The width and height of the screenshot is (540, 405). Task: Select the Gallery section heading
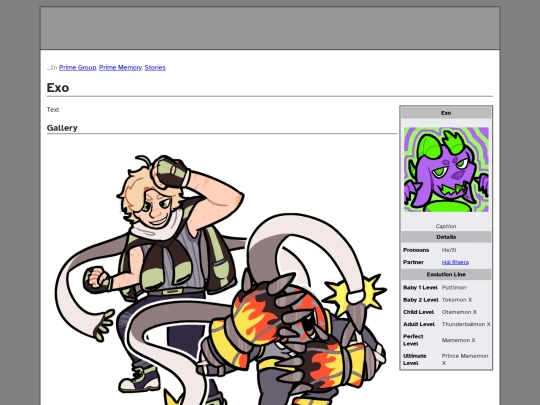(62, 128)
